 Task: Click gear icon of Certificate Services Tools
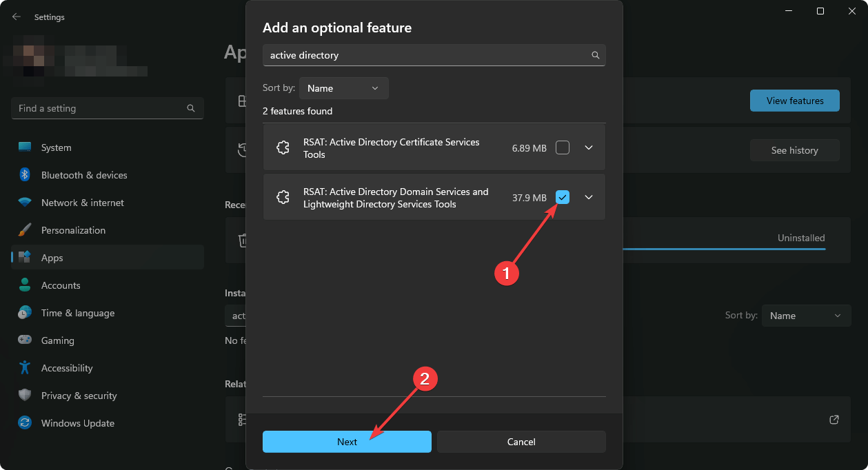(283, 147)
